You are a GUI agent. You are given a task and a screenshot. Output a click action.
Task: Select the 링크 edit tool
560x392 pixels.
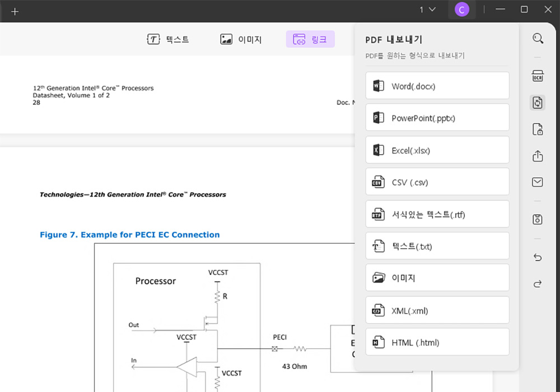310,39
